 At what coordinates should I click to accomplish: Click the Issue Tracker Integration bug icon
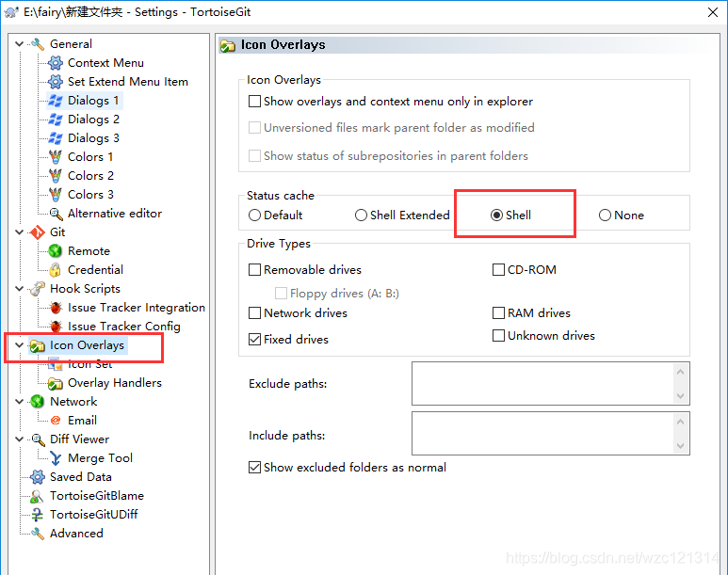pyautogui.click(x=56, y=308)
